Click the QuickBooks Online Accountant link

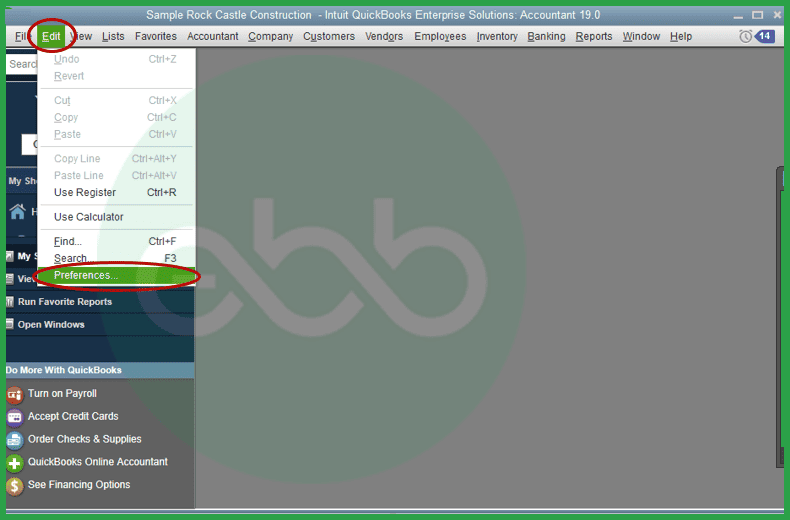tap(98, 462)
